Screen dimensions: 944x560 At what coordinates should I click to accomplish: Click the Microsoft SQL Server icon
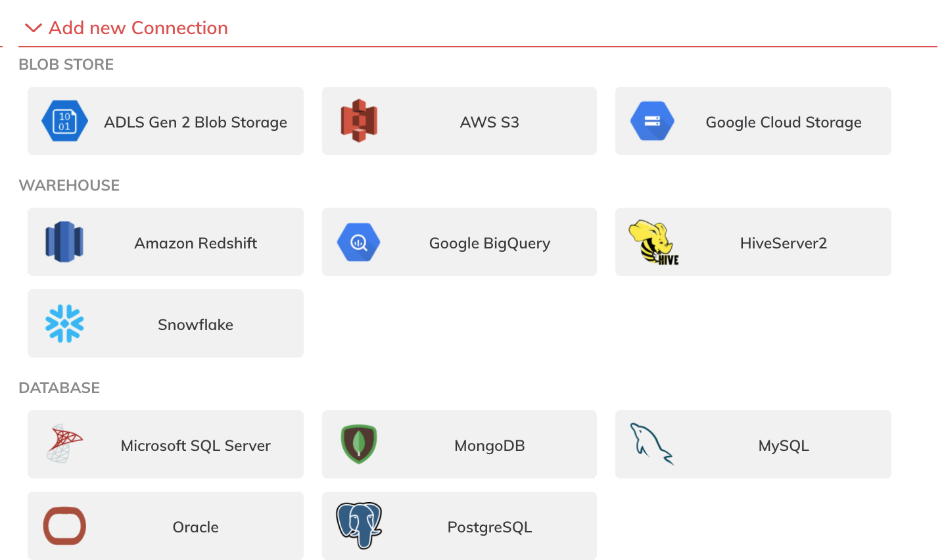coord(64,444)
